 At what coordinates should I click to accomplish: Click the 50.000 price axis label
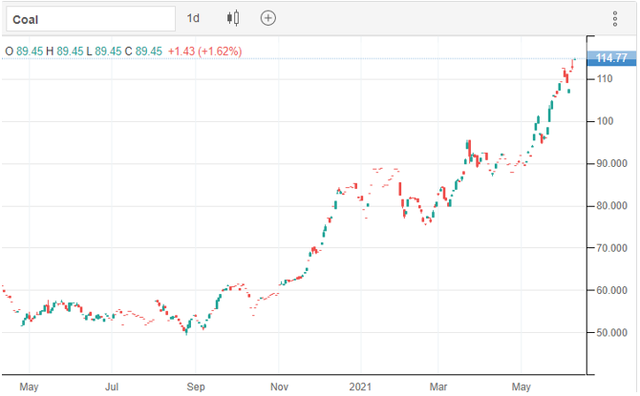pyautogui.click(x=612, y=333)
